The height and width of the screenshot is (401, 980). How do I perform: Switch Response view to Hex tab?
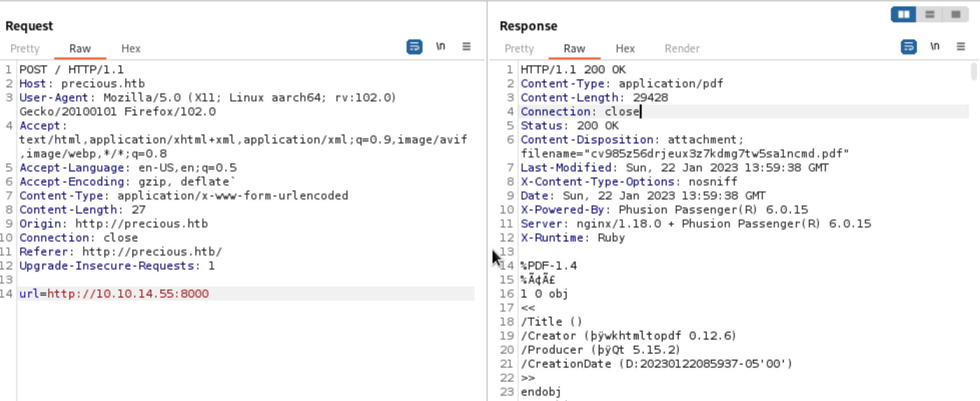pyautogui.click(x=625, y=49)
